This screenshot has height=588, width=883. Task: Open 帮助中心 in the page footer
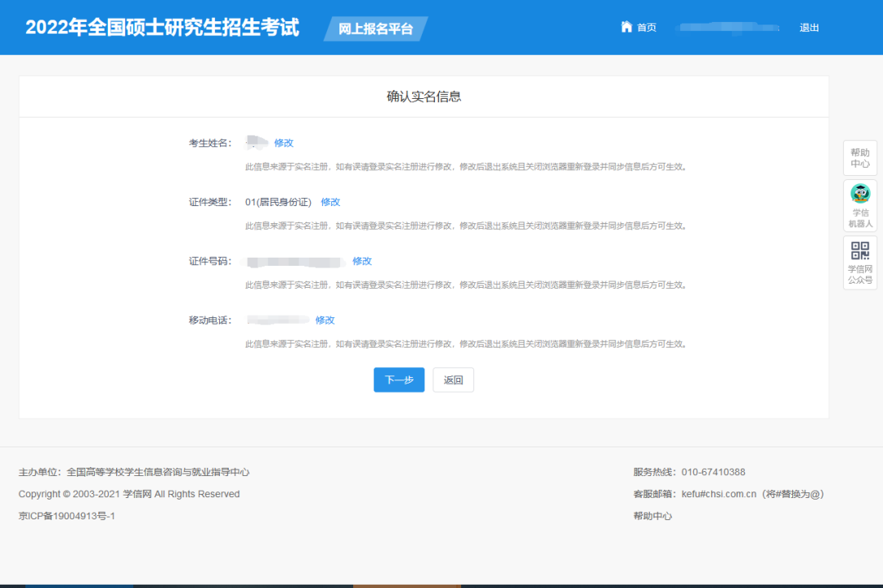click(x=652, y=516)
